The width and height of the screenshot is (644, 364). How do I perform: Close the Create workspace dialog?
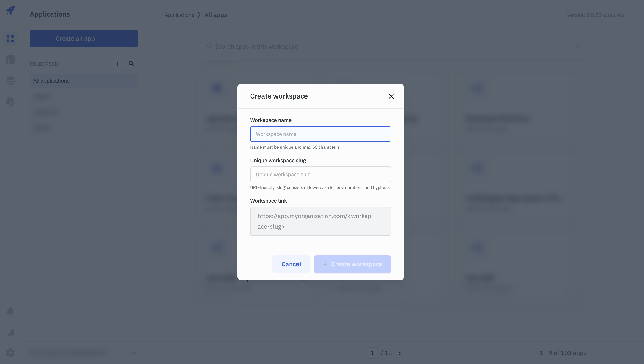(x=391, y=96)
